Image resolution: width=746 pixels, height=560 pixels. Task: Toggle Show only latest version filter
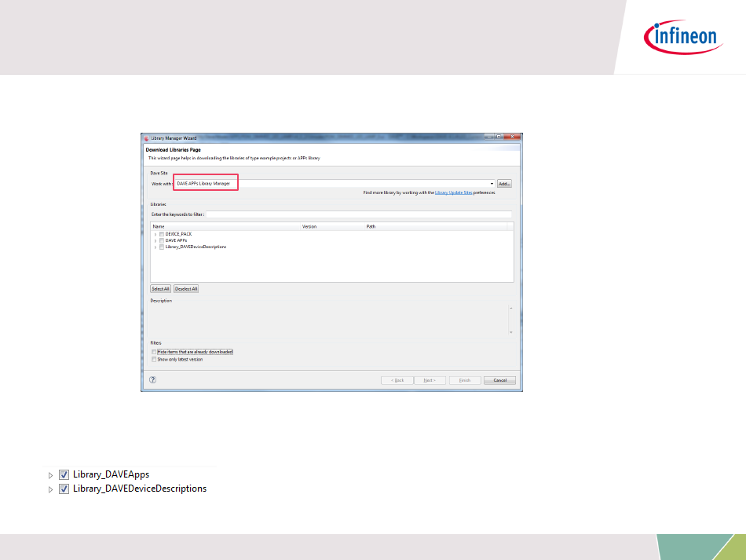pyautogui.click(x=154, y=359)
